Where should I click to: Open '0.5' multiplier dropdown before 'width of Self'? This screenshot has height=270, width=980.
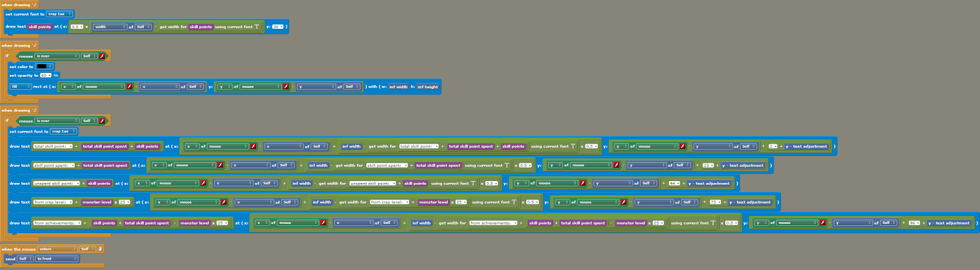pyautogui.click(x=77, y=27)
